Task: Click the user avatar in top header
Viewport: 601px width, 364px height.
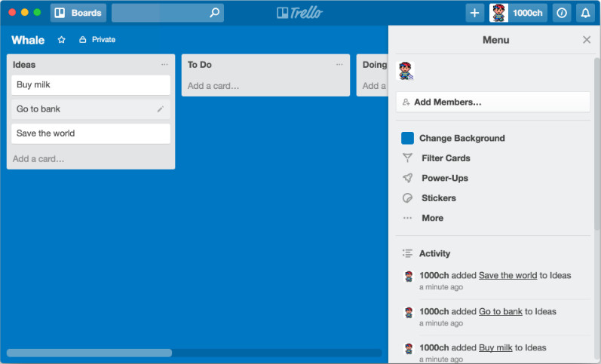Action: click(498, 13)
